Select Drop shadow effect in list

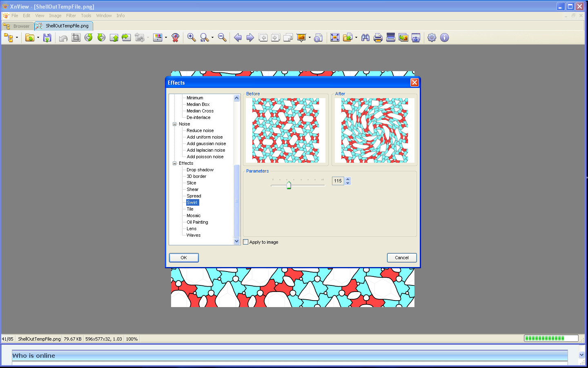[x=200, y=170]
